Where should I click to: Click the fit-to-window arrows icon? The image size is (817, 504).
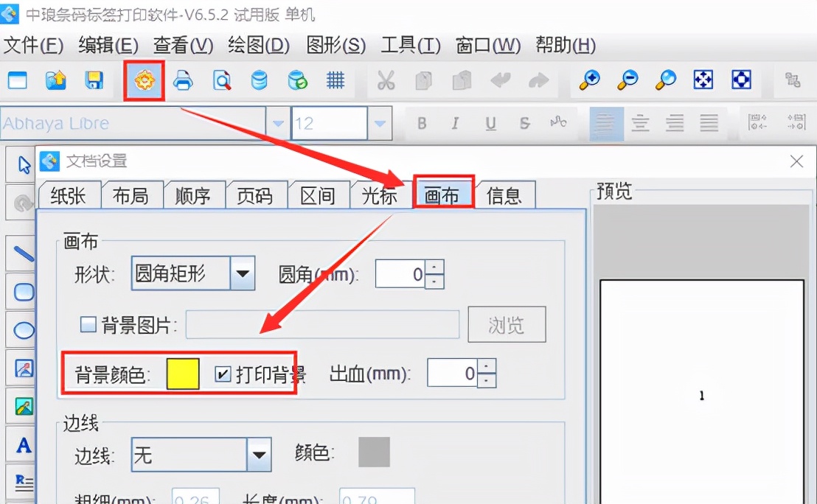coord(703,80)
